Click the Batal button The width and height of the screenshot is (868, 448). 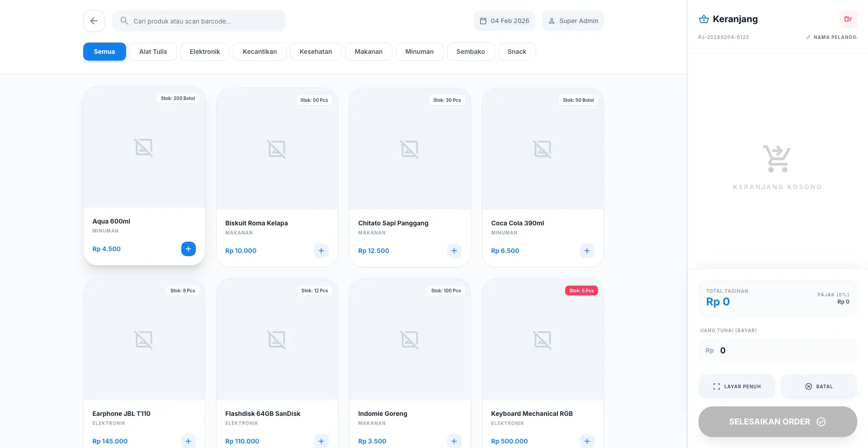click(819, 386)
